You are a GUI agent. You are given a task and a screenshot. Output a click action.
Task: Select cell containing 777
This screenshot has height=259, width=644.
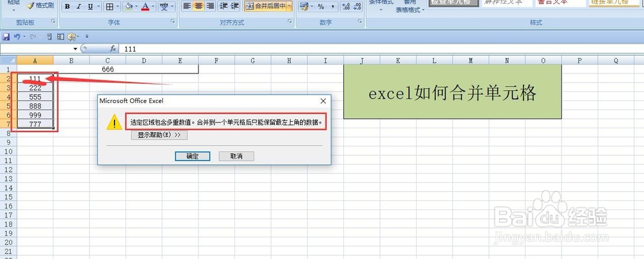point(35,124)
